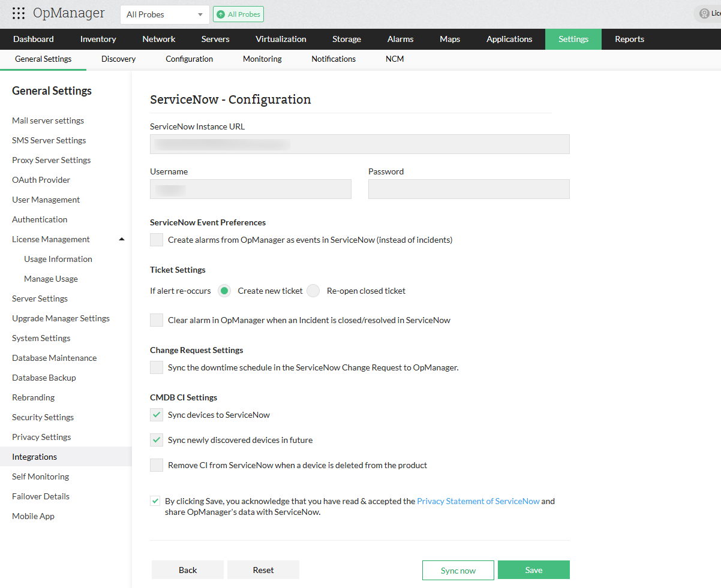Open Database Maintenance in sidebar
Screen dimensions: 721x588
(x=55, y=358)
